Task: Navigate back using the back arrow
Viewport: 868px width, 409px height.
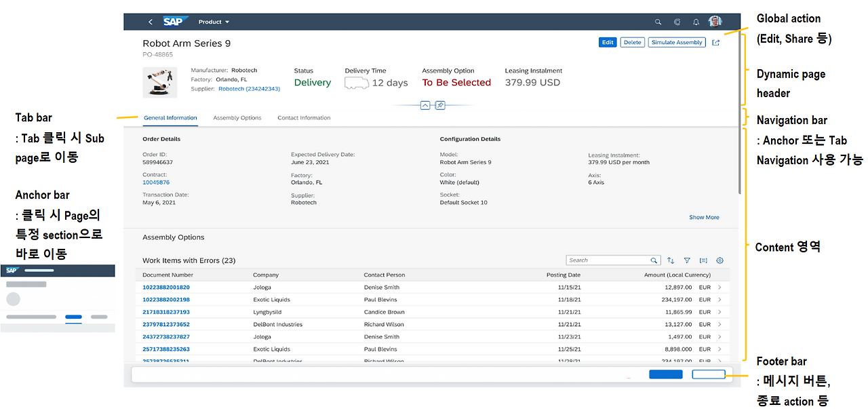Action: [150, 21]
